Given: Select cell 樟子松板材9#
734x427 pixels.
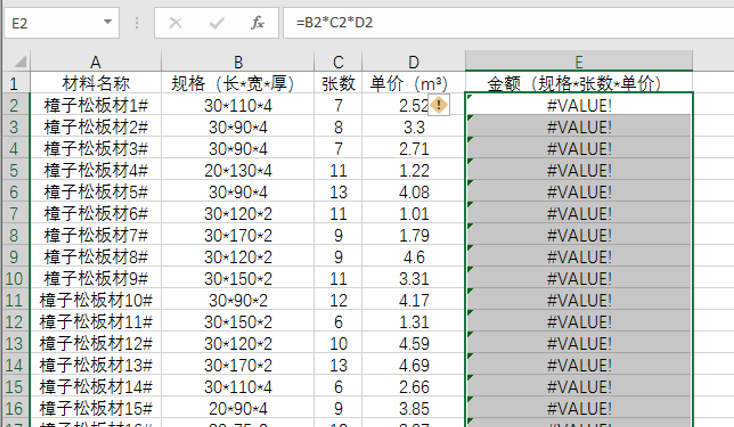Looking at the screenshot, I should (96, 278).
